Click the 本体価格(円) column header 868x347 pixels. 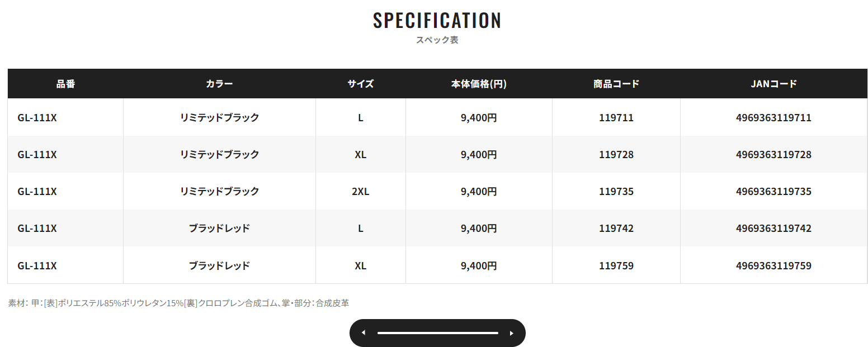[479, 84]
